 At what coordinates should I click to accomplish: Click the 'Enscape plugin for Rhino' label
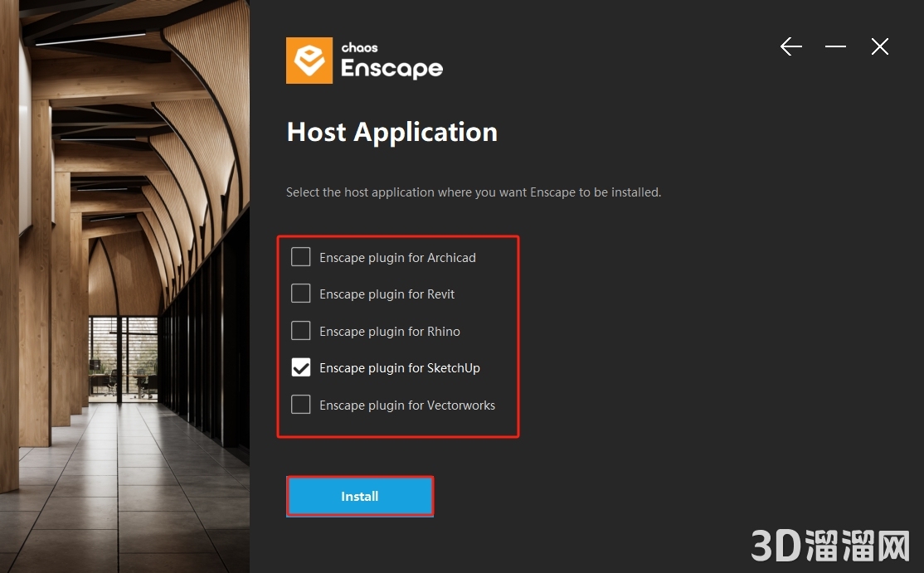pyautogui.click(x=390, y=332)
